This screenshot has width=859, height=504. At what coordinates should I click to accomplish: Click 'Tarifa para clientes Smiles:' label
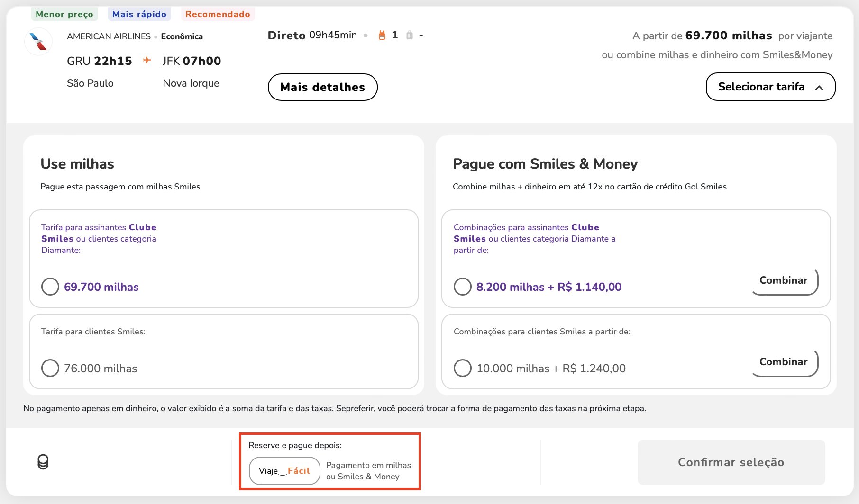93,332
